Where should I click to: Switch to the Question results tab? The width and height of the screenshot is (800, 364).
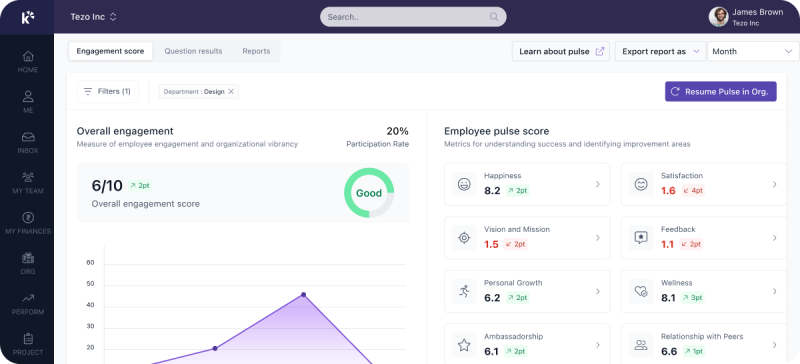pyautogui.click(x=193, y=51)
